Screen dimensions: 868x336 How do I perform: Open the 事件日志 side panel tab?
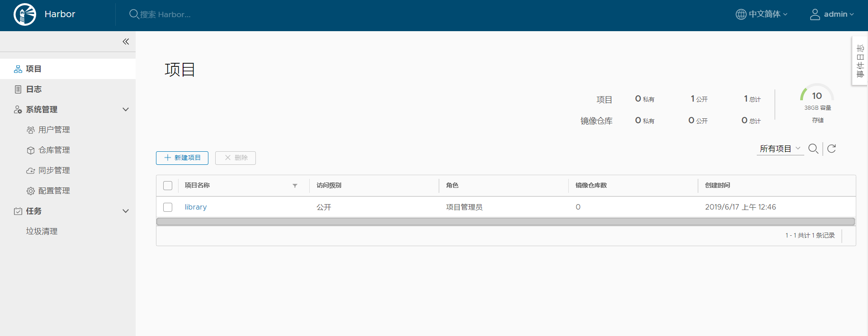pyautogui.click(x=860, y=61)
